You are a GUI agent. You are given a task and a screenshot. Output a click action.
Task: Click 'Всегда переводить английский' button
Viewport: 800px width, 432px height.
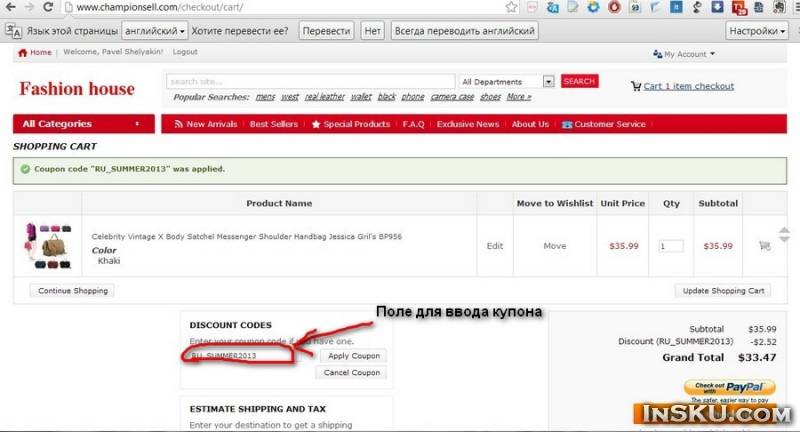pos(464,31)
